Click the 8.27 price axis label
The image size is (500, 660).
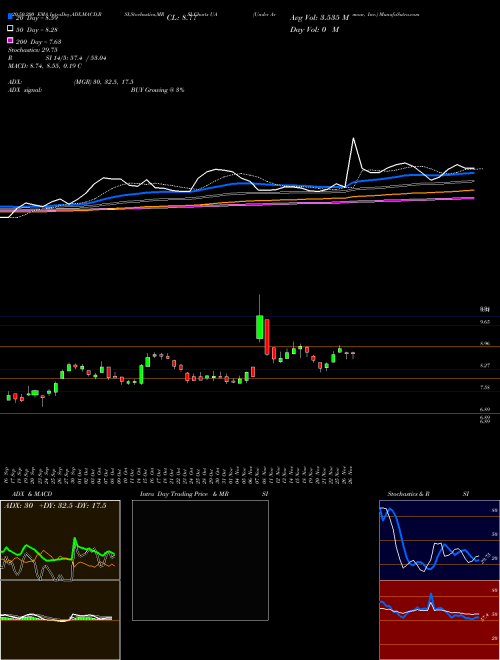pos(485,365)
